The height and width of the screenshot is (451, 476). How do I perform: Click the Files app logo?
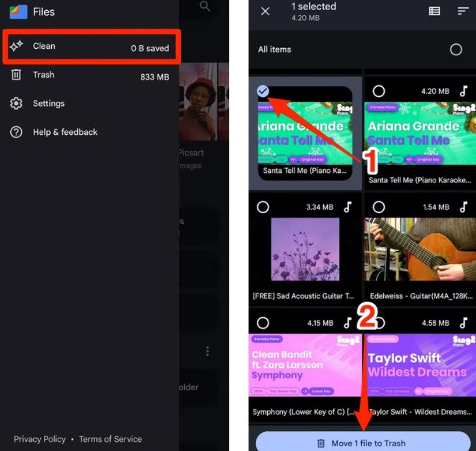(x=18, y=11)
